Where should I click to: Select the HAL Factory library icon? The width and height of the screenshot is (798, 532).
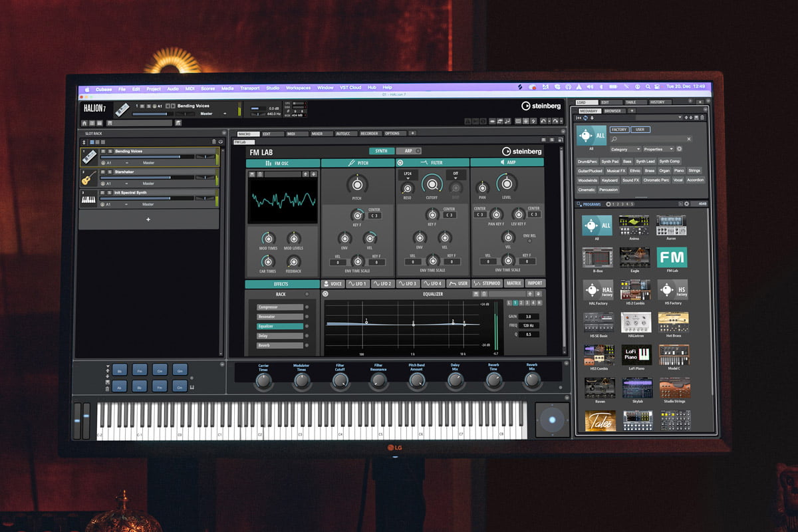[x=597, y=290]
